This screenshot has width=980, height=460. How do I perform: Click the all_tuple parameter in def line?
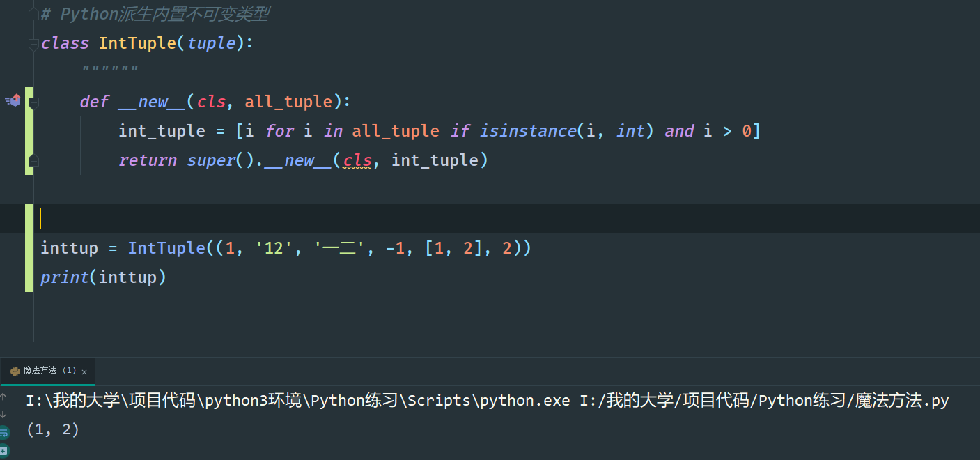coord(288,102)
